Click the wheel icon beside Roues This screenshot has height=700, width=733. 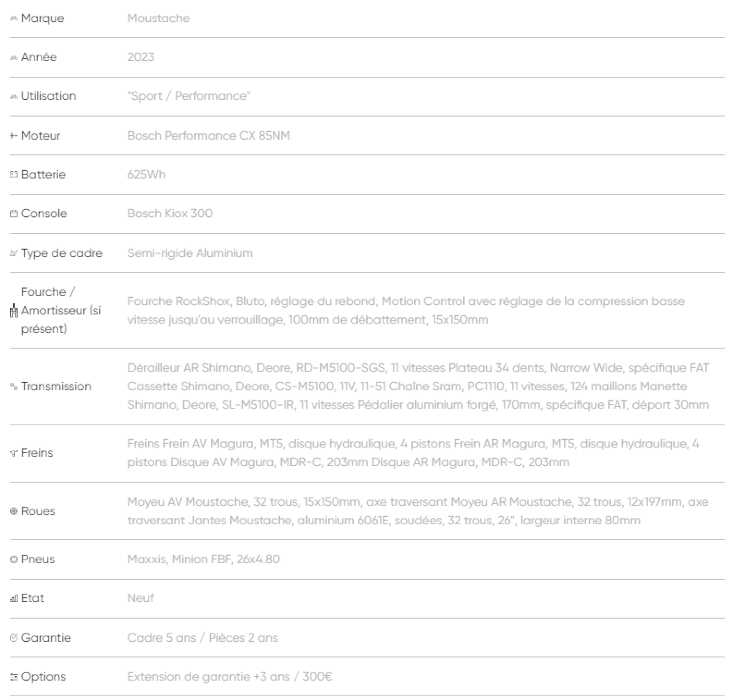tap(14, 511)
